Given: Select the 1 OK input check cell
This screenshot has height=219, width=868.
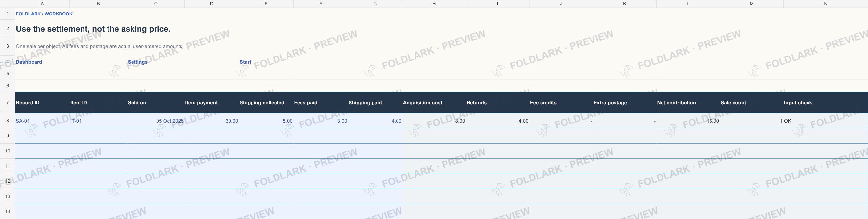Looking at the screenshot, I should (826, 121).
